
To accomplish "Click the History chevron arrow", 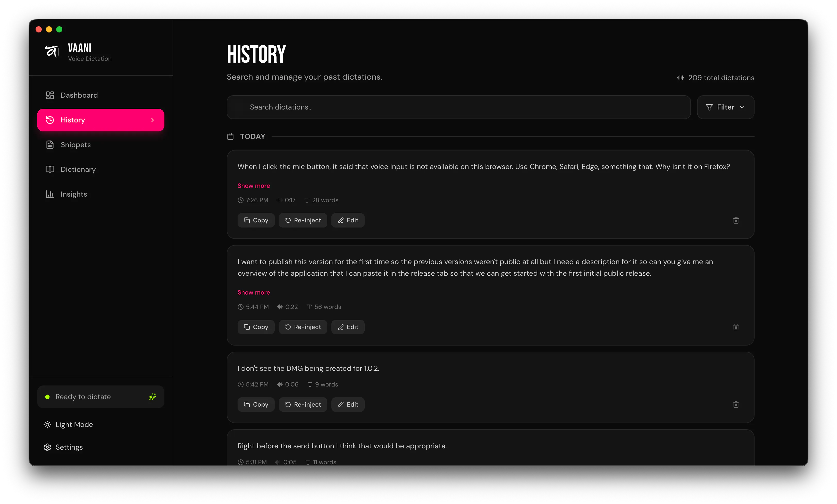I will pos(153,120).
